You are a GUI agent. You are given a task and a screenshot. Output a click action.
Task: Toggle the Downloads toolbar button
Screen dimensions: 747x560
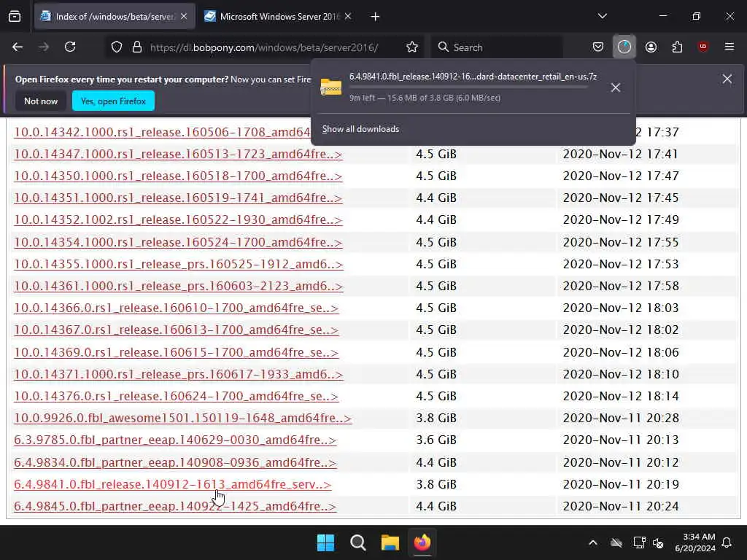624,47
